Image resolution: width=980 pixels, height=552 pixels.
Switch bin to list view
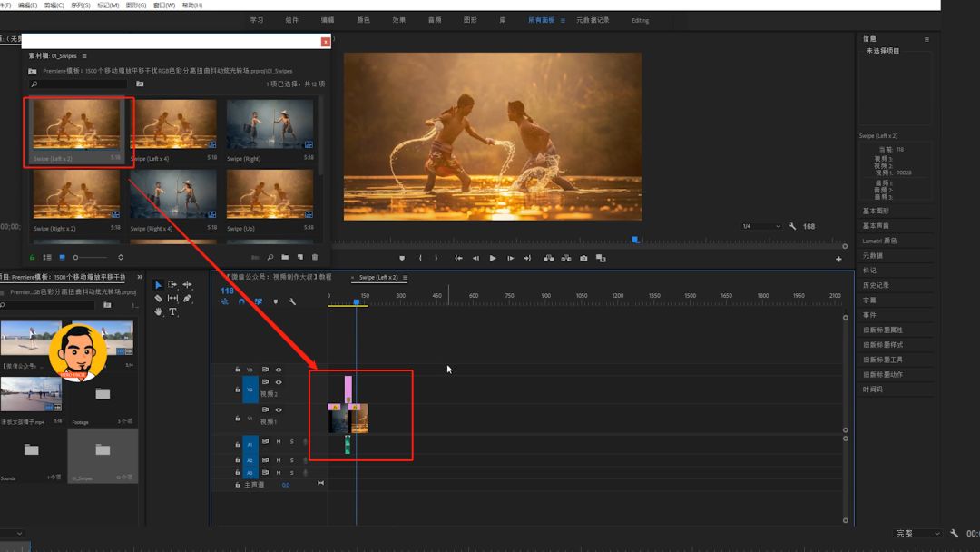pos(47,258)
